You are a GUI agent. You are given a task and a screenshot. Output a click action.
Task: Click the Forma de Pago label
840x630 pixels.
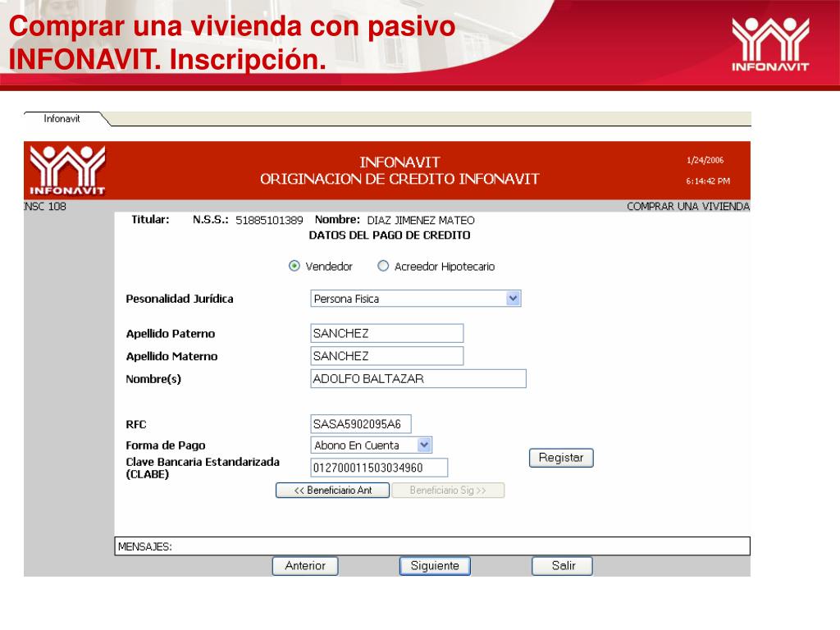tap(166, 445)
